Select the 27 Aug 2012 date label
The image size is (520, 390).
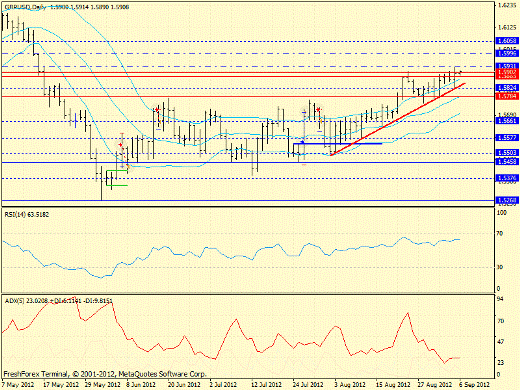pos(435,385)
